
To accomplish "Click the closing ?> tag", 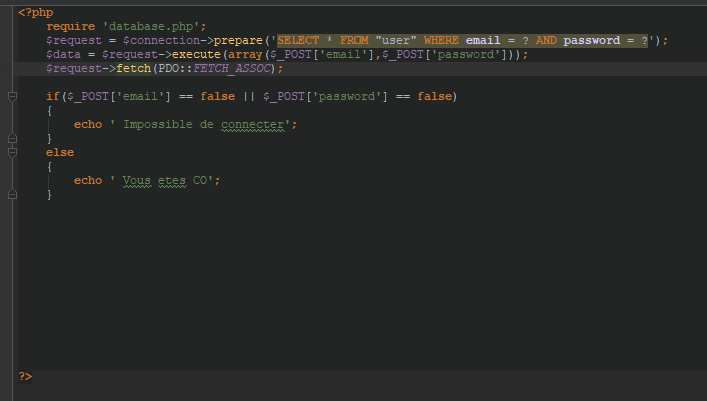I will tap(25, 376).
